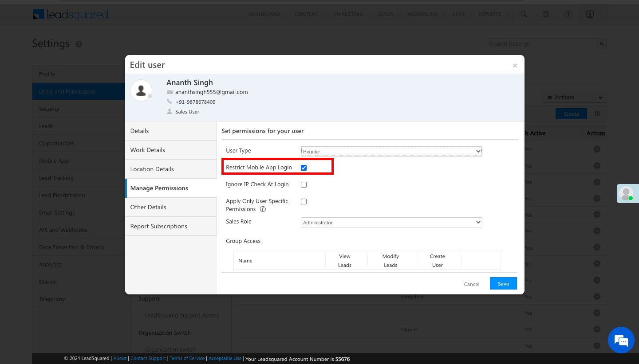This screenshot has width=639, height=364.
Task: Cancel editing the user
Action: click(471, 284)
